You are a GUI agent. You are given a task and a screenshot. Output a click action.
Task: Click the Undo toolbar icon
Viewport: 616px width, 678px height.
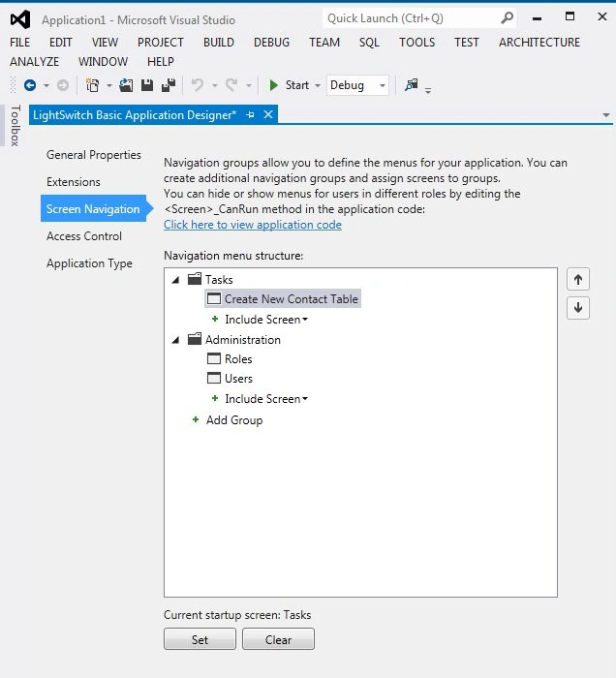(x=198, y=85)
